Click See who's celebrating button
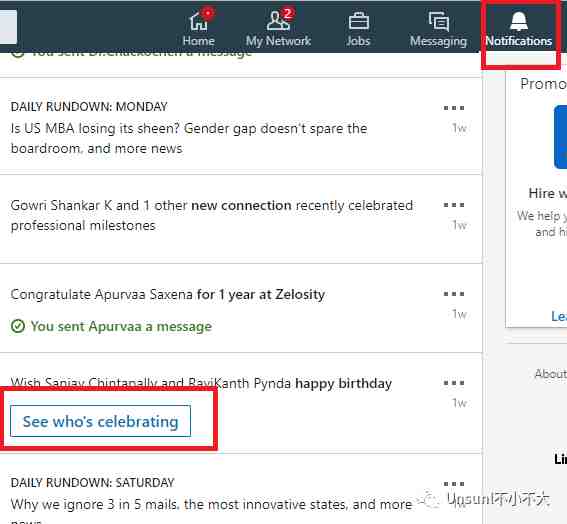Image resolution: width=567 pixels, height=524 pixels. [x=101, y=421]
